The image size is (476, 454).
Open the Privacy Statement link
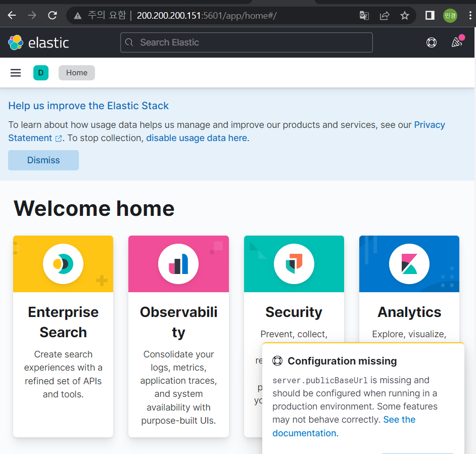[227, 131]
